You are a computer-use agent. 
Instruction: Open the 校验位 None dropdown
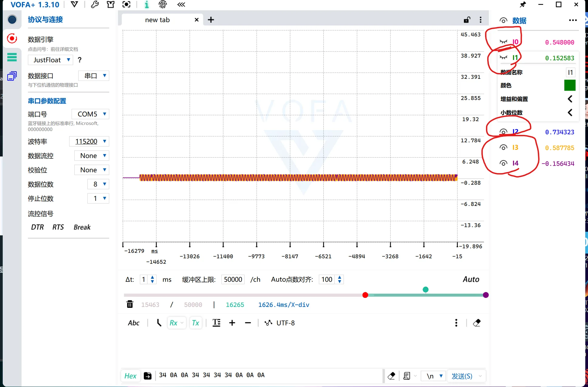coord(92,170)
